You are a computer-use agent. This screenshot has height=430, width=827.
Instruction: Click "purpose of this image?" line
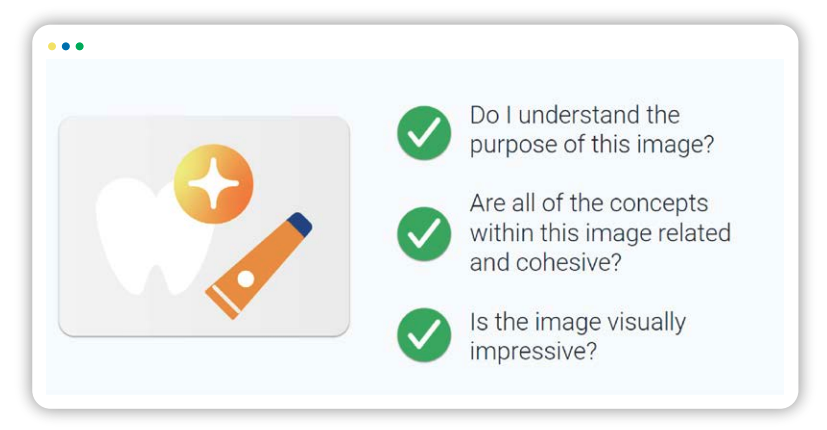coord(592,145)
